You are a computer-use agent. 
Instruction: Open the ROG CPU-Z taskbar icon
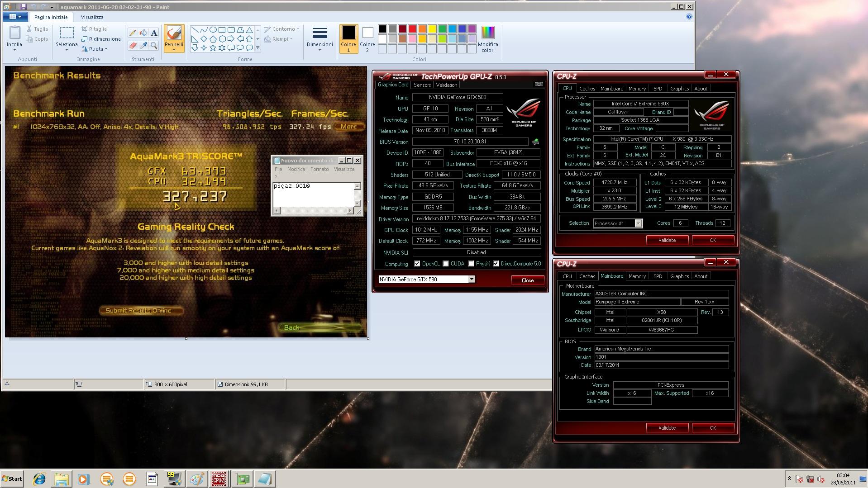(x=219, y=479)
